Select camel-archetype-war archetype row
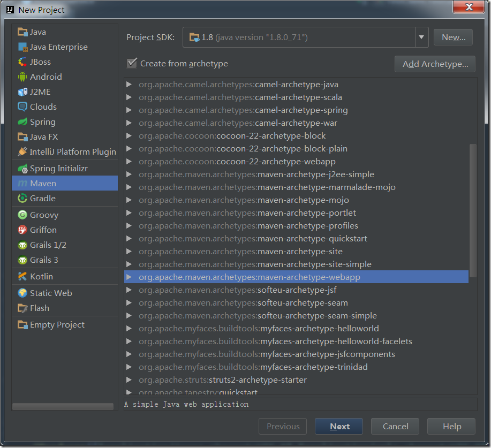Viewport: 491px width, 448px height. pyautogui.click(x=296, y=123)
